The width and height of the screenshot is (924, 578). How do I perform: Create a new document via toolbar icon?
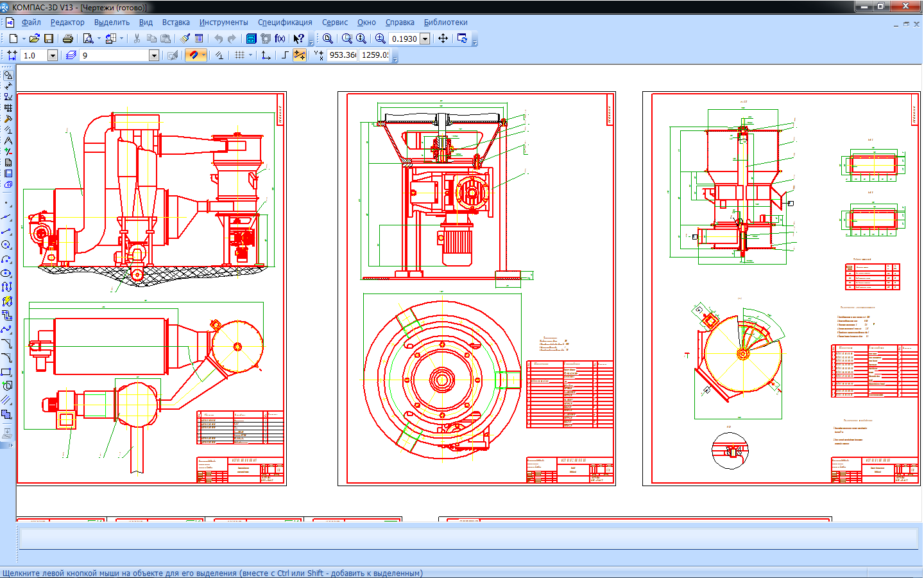pyautogui.click(x=13, y=39)
